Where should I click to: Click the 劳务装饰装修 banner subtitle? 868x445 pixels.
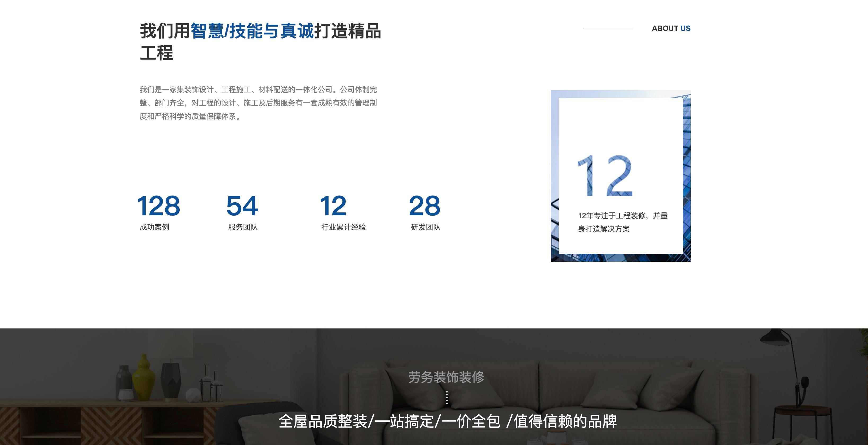click(446, 377)
